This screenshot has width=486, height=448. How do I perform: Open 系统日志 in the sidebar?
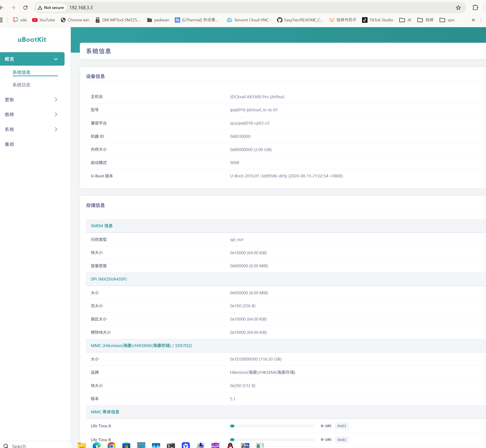(x=21, y=85)
